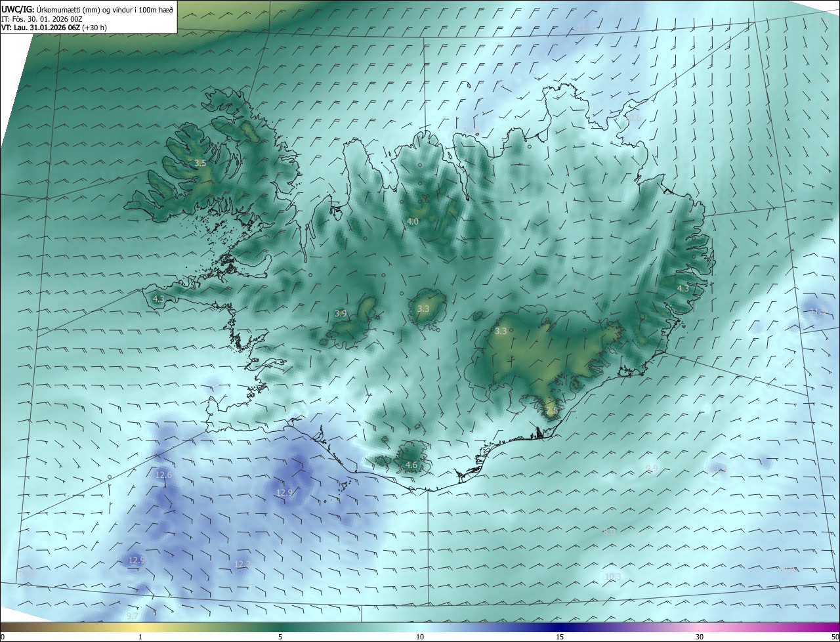
Task: Select the 9.7 label near the bottom edge
Action: [133, 616]
